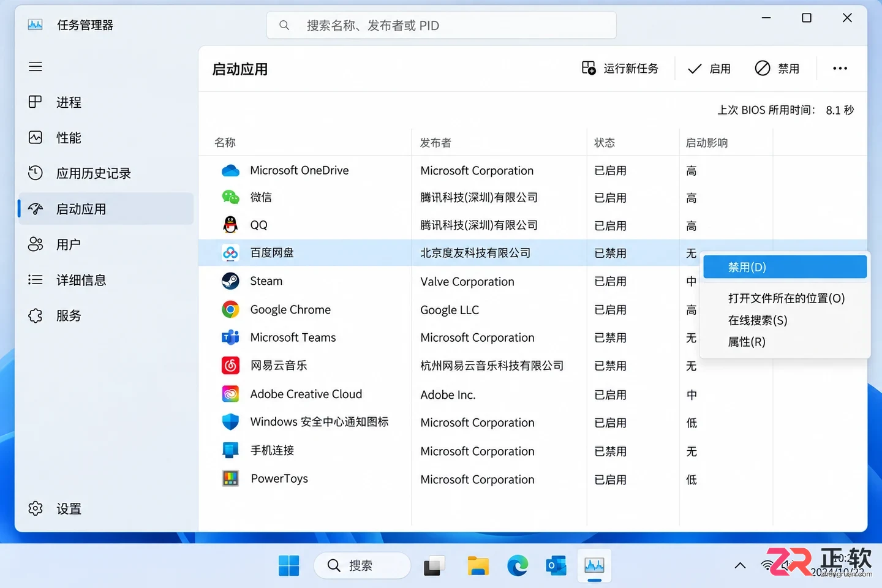Open Task View from taskbar
This screenshot has height=588, width=882.
pos(434,565)
